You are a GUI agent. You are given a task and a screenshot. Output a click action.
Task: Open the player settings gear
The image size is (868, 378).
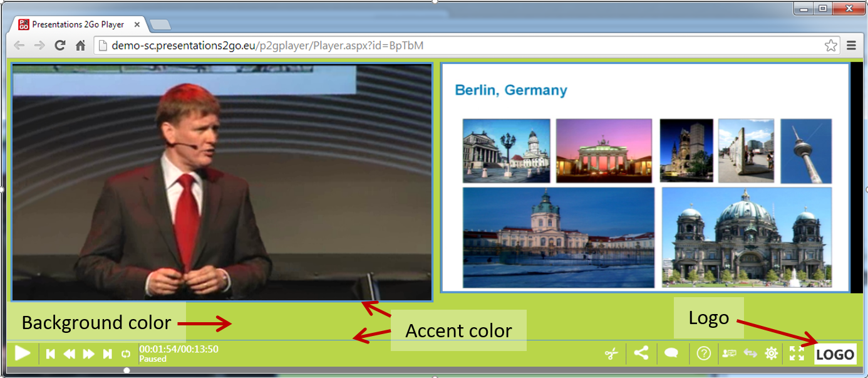pos(772,354)
